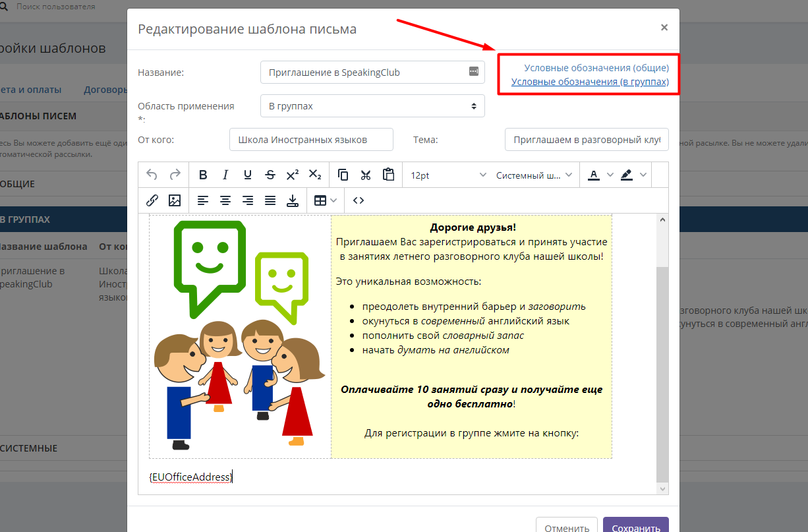Toggle italic formatting
Viewport: 808px width, 532px height.
coord(225,175)
